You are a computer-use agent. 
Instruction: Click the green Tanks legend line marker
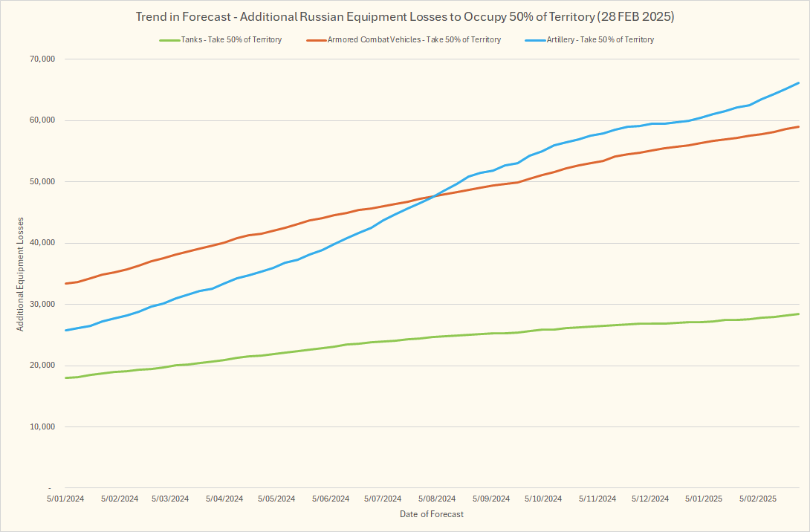click(x=169, y=40)
